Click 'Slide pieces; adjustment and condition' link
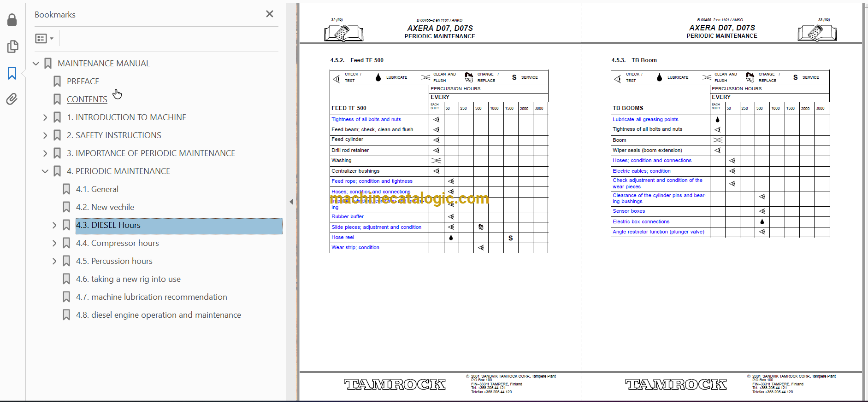This screenshot has width=868, height=402. (x=377, y=227)
